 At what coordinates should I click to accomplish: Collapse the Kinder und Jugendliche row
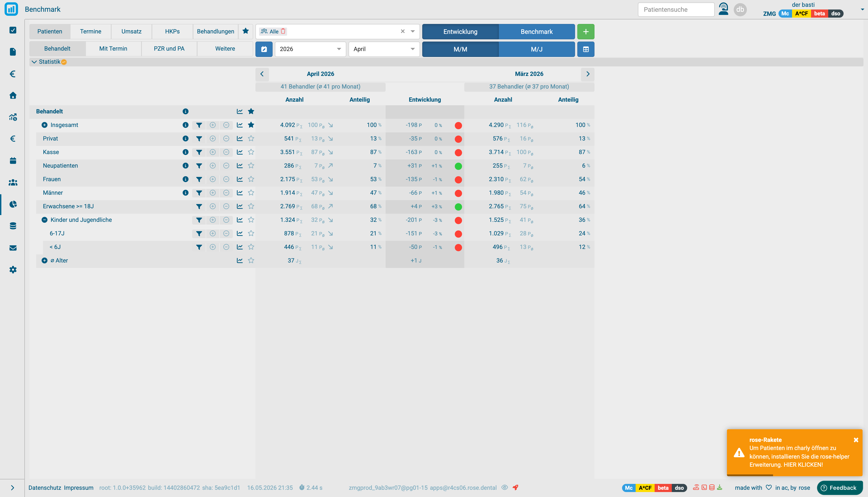[44, 220]
